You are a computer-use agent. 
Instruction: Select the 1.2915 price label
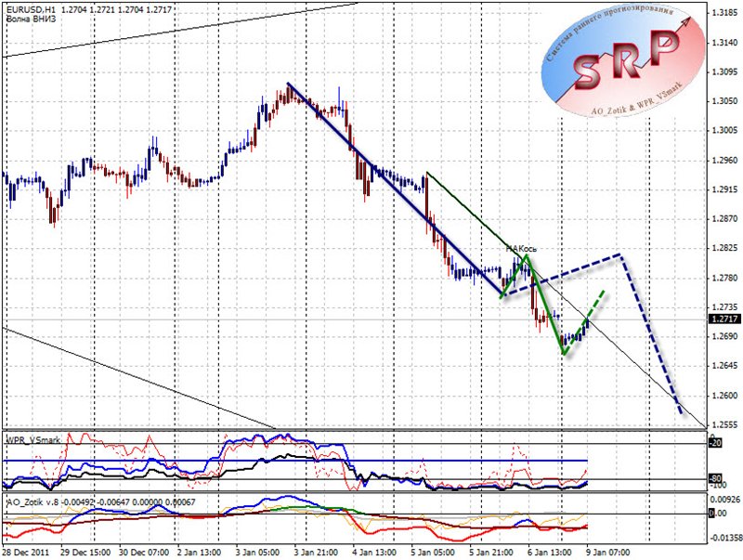pyautogui.click(x=724, y=189)
